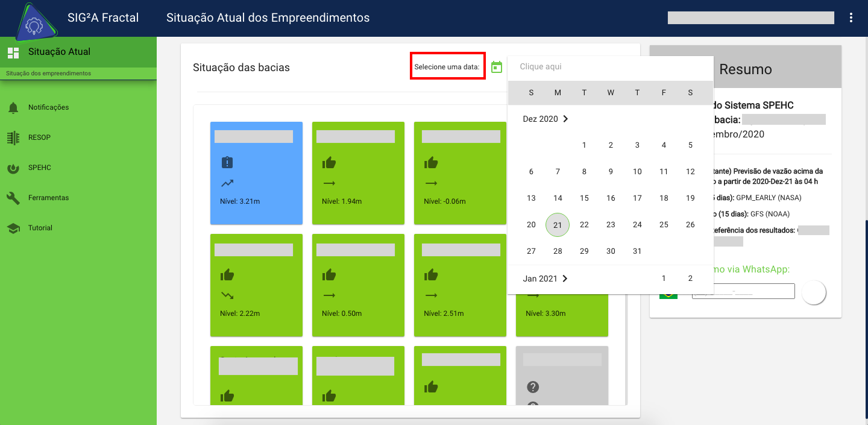Click the thumbs-up icon in the 2.22m card
Image resolution: width=868 pixels, height=425 pixels.
tap(227, 275)
